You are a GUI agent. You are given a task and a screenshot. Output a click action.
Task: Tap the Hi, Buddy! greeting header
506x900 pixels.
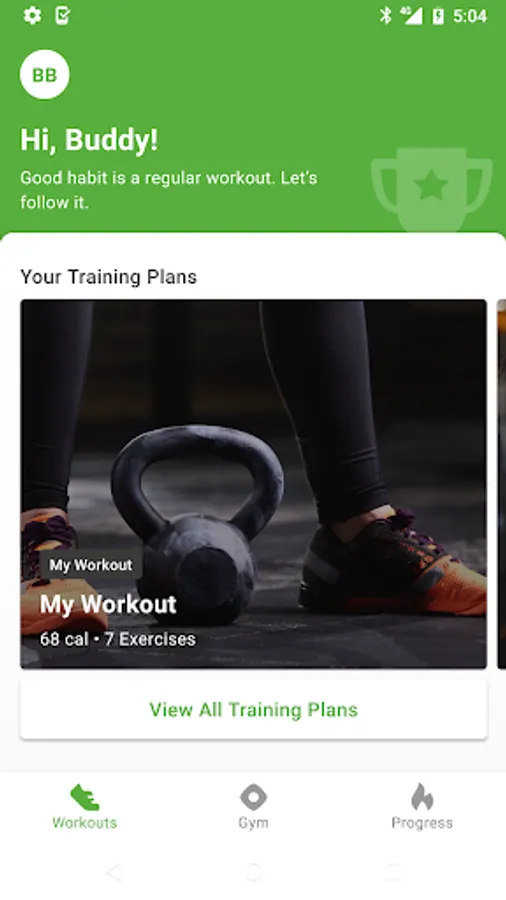[89, 139]
